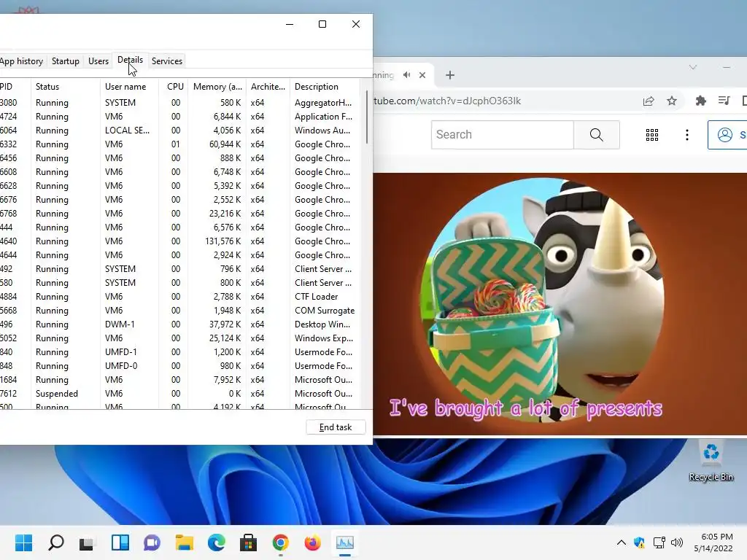
Task: Open YouTube apps grid icon
Action: click(651, 135)
